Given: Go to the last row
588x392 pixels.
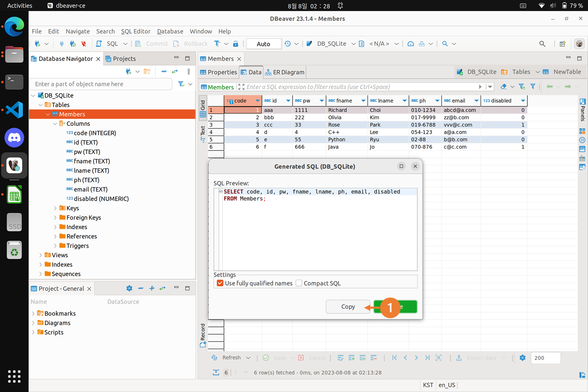Looking at the screenshot, I should pos(427,358).
